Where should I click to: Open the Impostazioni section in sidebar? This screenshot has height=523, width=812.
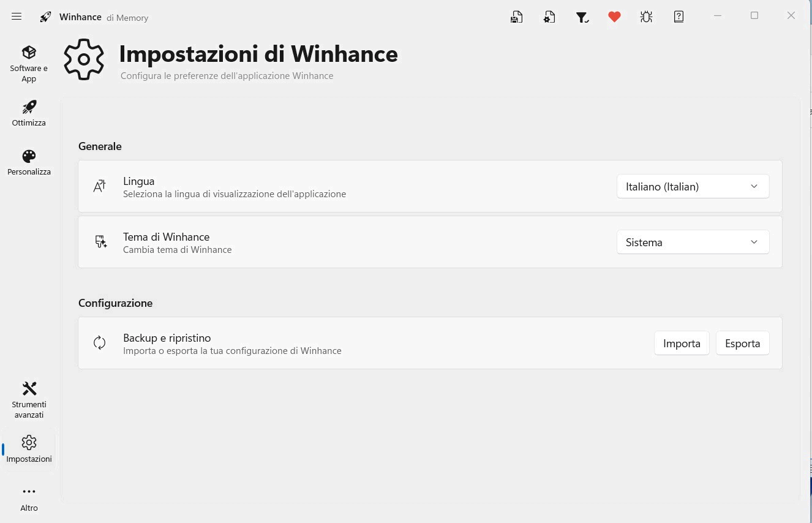click(29, 442)
